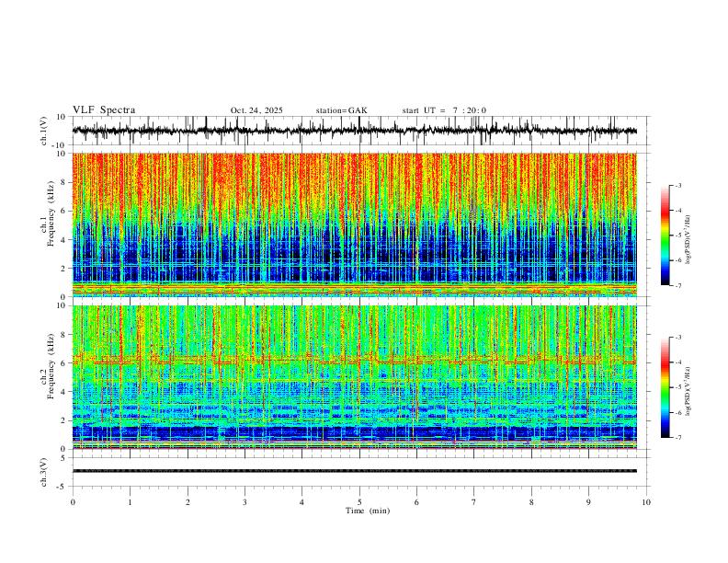
Task: Click the ch.2 spectrogram plot
Action: 354,377
